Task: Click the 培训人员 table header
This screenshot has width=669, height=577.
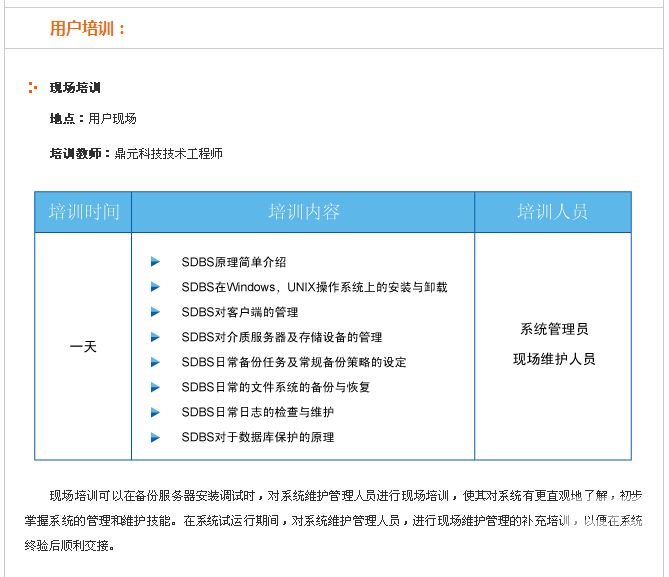Action: click(x=553, y=212)
